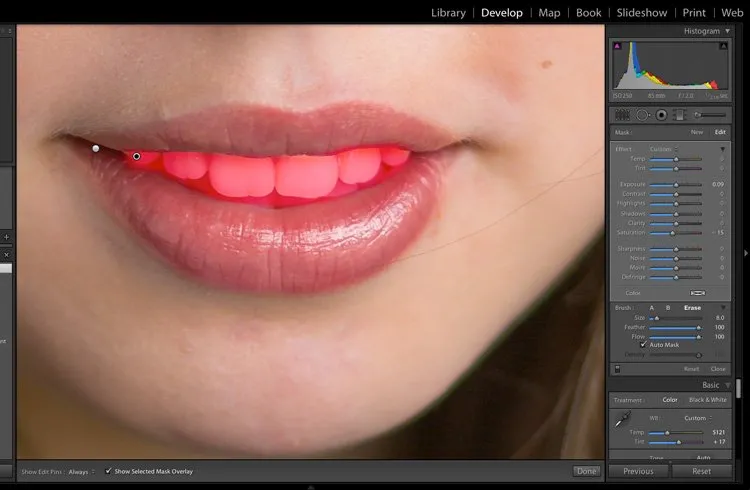Click the Previous button
The width and height of the screenshot is (750, 490).
tap(638, 471)
